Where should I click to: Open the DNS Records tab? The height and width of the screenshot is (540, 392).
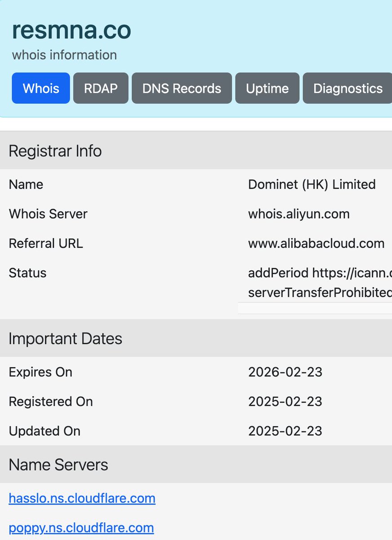(182, 88)
